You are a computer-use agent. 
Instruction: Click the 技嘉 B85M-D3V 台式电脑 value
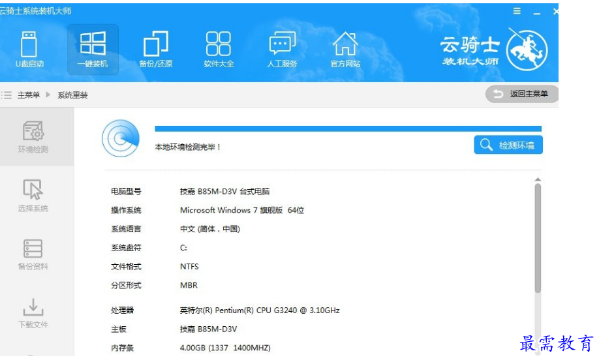(x=224, y=191)
